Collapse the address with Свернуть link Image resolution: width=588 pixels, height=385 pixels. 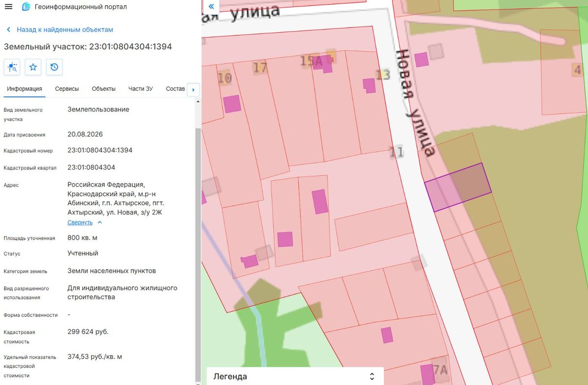(80, 222)
